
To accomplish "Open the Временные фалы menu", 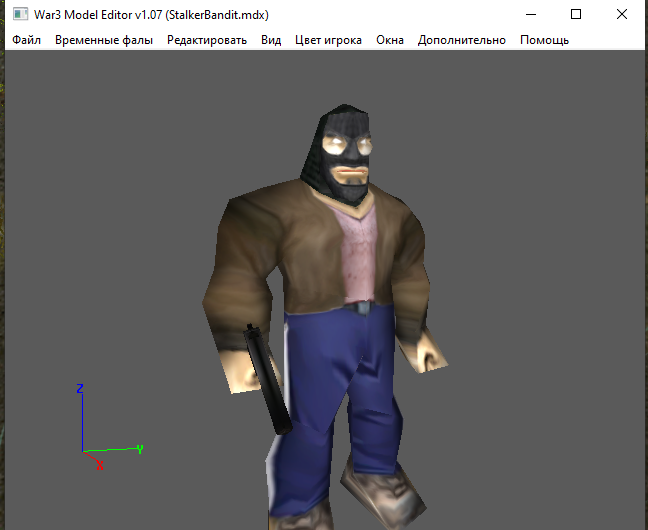I will (x=104, y=40).
